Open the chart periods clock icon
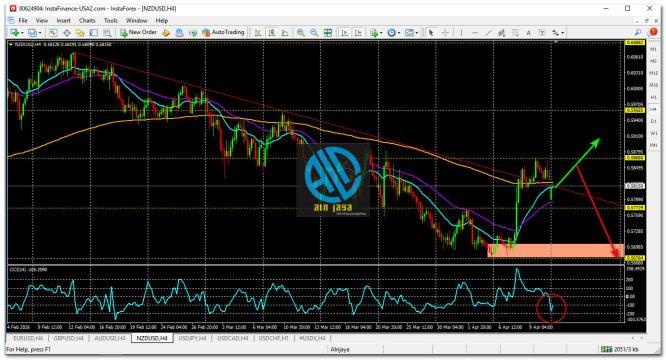Image resolution: width=666 pixels, height=360 pixels. coord(391,32)
